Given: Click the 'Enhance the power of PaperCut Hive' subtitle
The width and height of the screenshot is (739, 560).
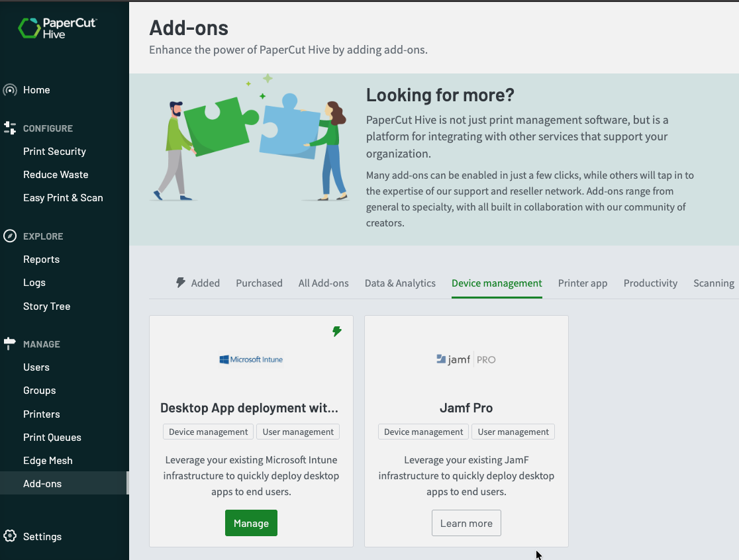Looking at the screenshot, I should pyautogui.click(x=289, y=50).
